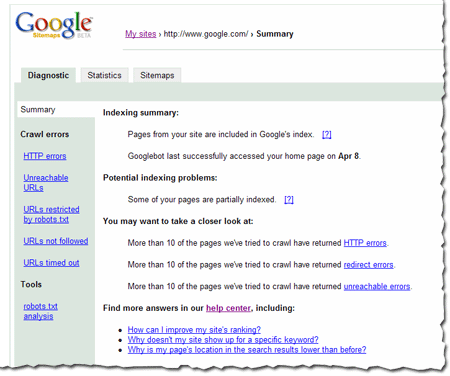The image size is (450, 376).
Task: Open the help center link
Action: coord(228,308)
